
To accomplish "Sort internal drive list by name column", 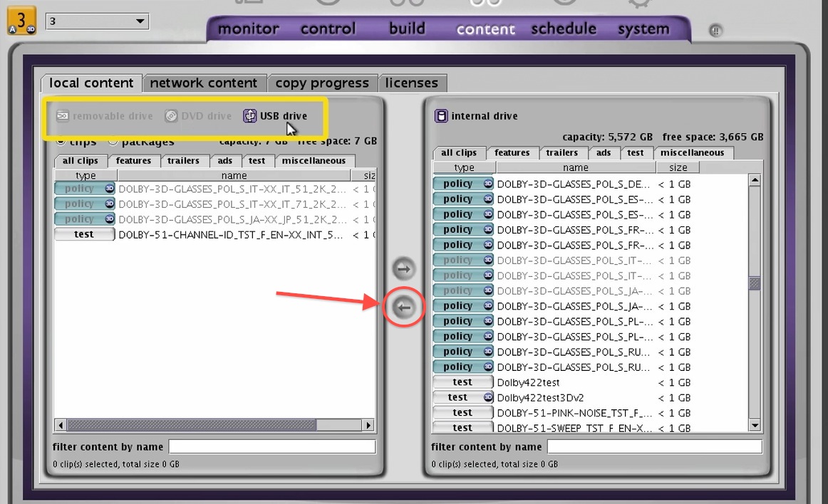I will (576, 167).
